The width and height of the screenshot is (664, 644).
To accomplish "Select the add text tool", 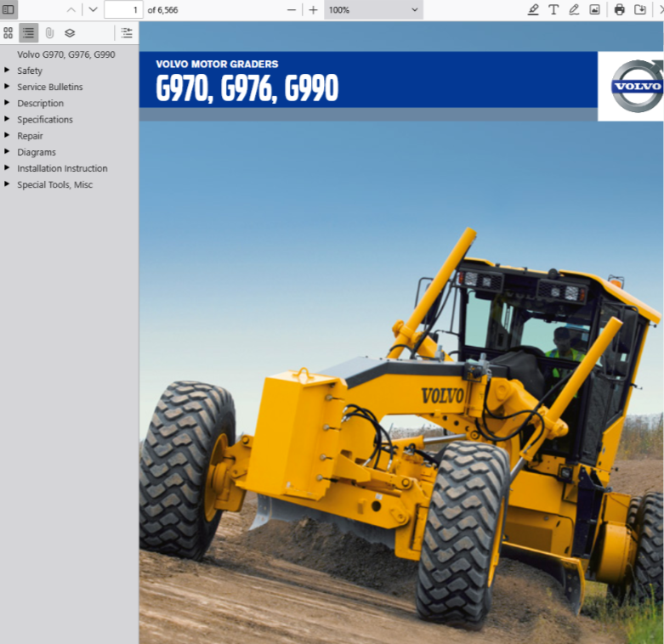I will click(x=553, y=9).
